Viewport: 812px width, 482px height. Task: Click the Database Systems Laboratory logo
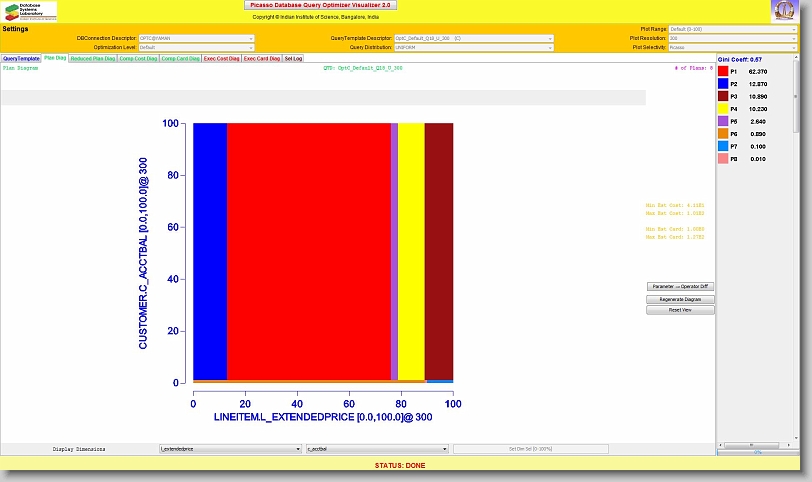pyautogui.click(x=30, y=11)
